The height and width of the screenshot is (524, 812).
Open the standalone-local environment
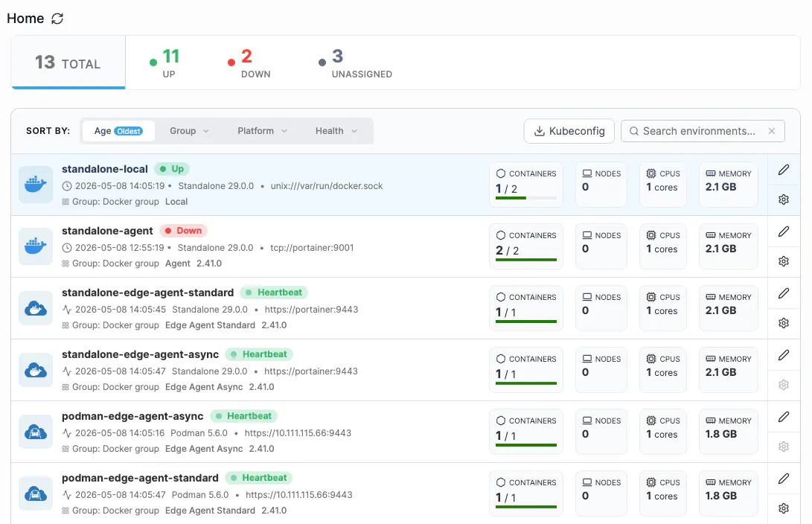click(105, 169)
